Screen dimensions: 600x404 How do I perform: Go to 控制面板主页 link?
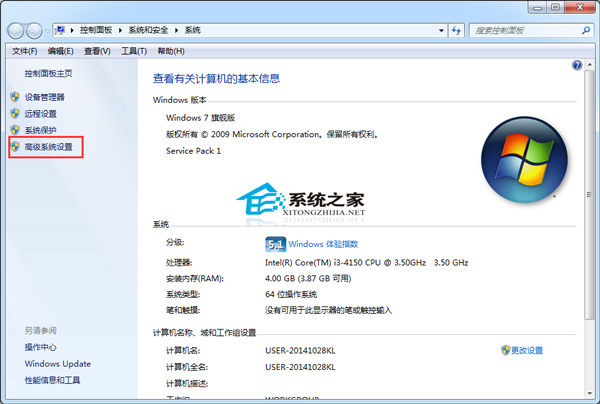pos(48,73)
